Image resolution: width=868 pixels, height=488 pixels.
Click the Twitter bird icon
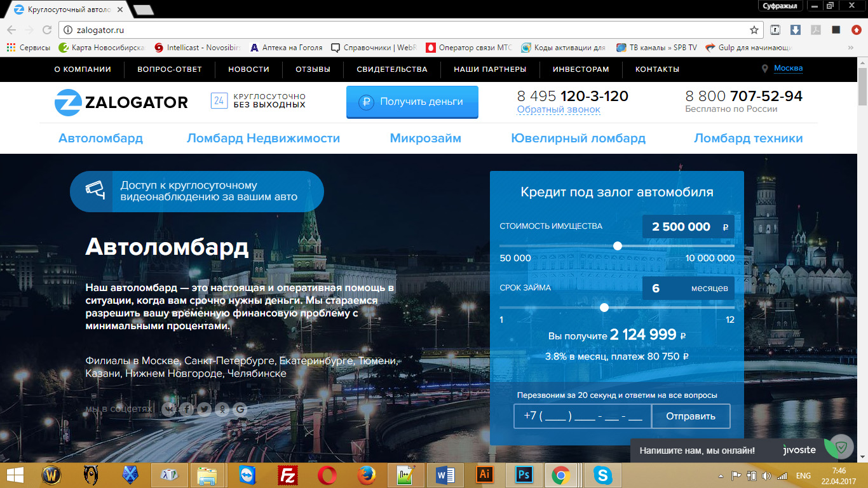click(204, 409)
